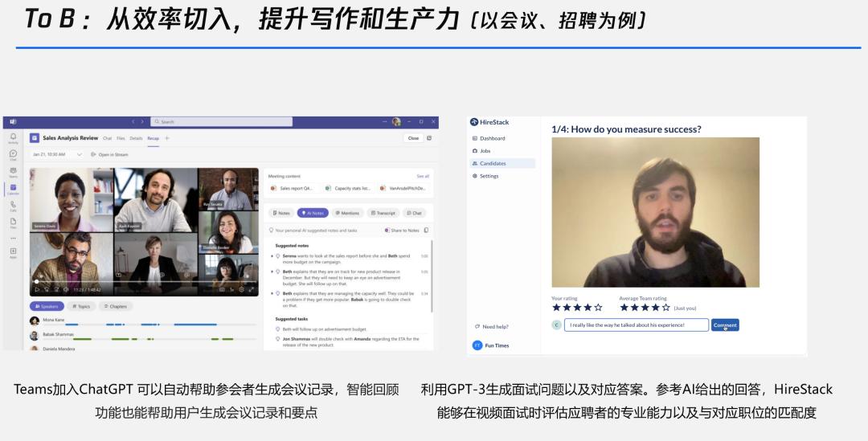This screenshot has width=868, height=441.
Task: Click fifth empty star in Your rating
Action: pyautogui.click(x=598, y=307)
